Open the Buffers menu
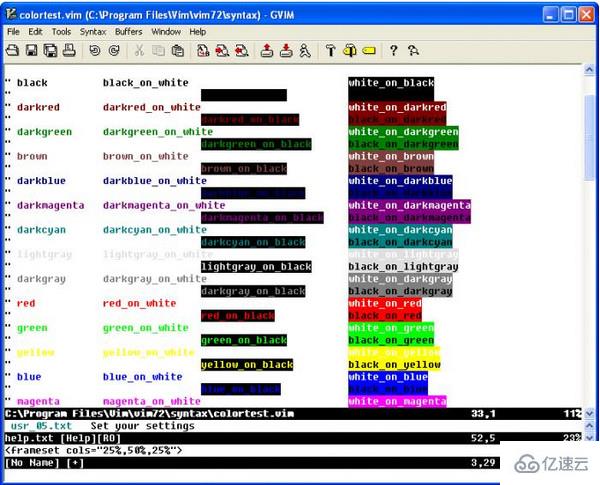The width and height of the screenshot is (600, 485). [129, 32]
